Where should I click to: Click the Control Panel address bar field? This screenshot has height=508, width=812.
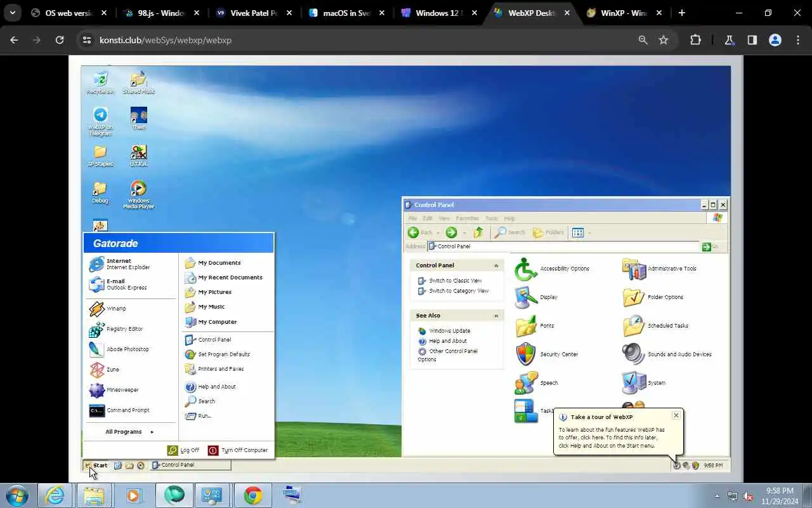(x=563, y=246)
